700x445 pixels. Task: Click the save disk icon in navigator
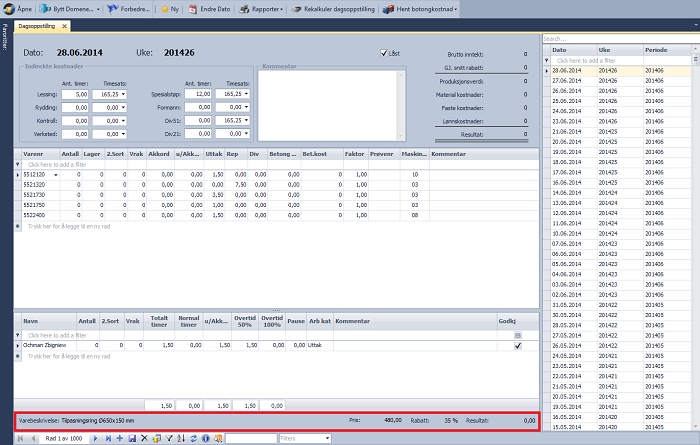[x=131, y=438]
